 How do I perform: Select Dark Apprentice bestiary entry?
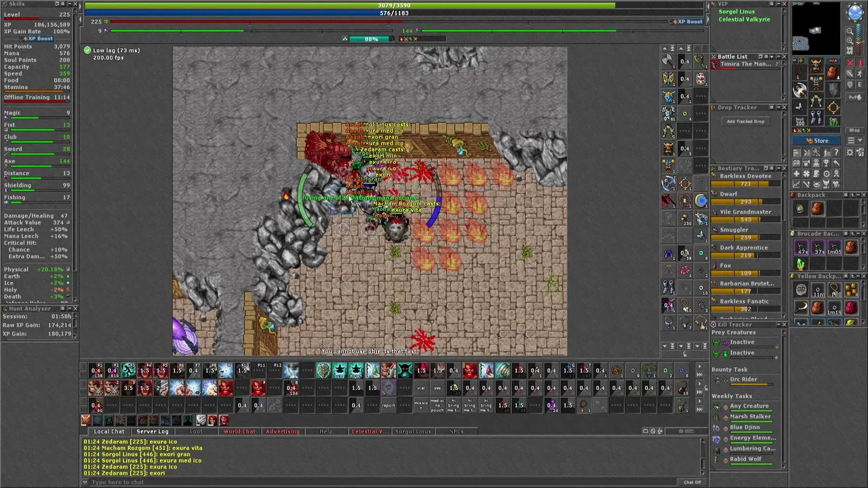(745, 251)
